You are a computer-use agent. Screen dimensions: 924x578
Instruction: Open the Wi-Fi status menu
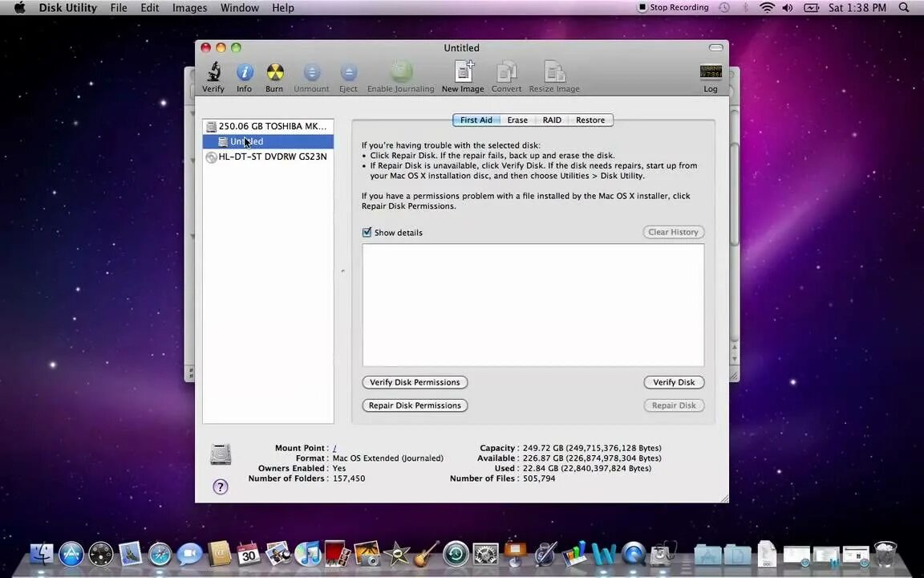tap(767, 8)
